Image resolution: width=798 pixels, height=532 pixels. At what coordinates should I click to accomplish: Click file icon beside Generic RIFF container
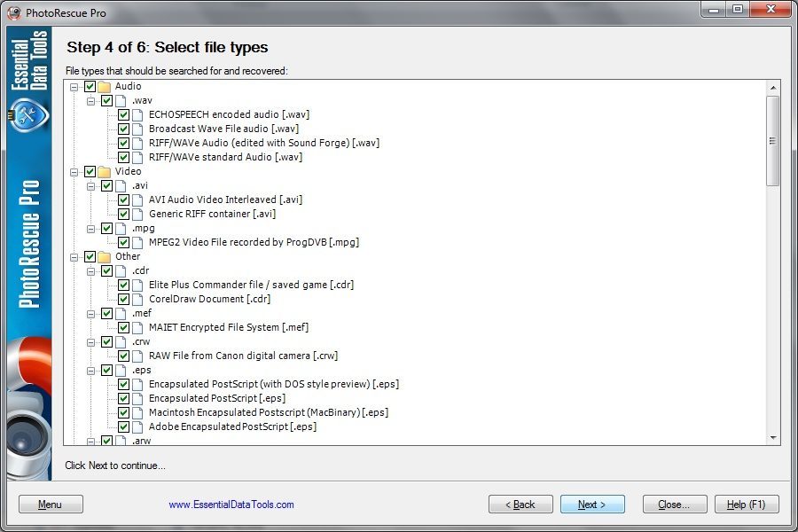pyautogui.click(x=137, y=215)
